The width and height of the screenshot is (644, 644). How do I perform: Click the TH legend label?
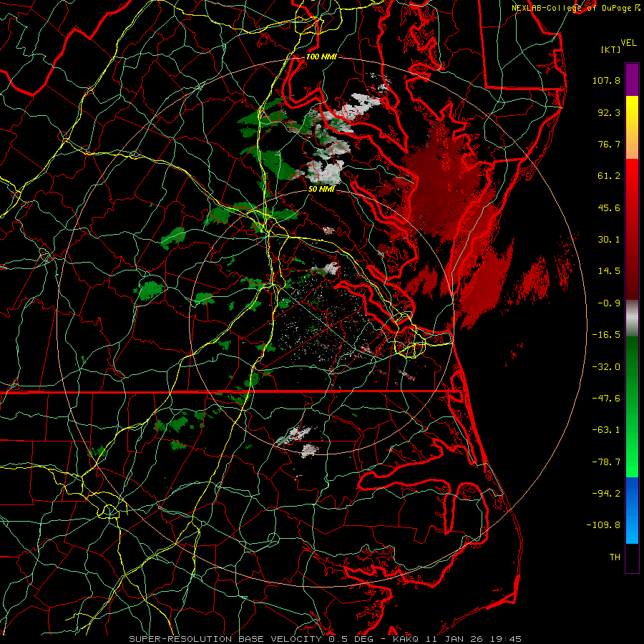615,557
